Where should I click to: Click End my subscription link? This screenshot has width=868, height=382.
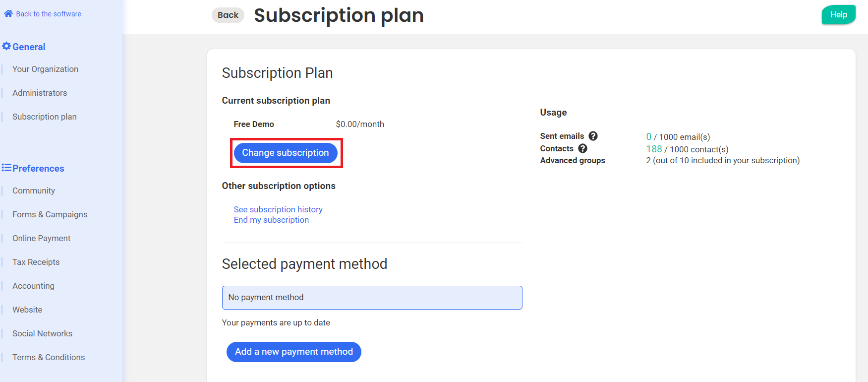click(271, 220)
